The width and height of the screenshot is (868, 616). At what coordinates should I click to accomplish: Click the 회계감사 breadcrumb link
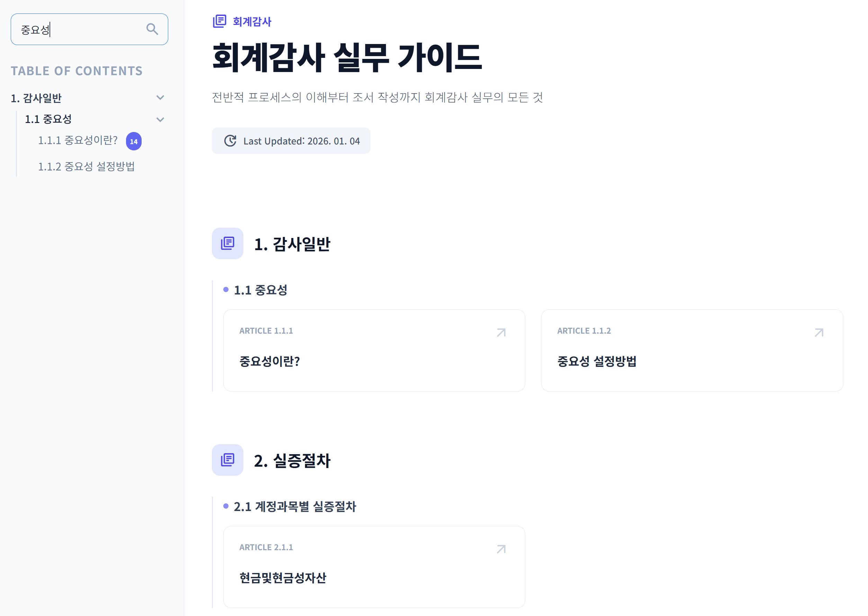click(x=251, y=21)
